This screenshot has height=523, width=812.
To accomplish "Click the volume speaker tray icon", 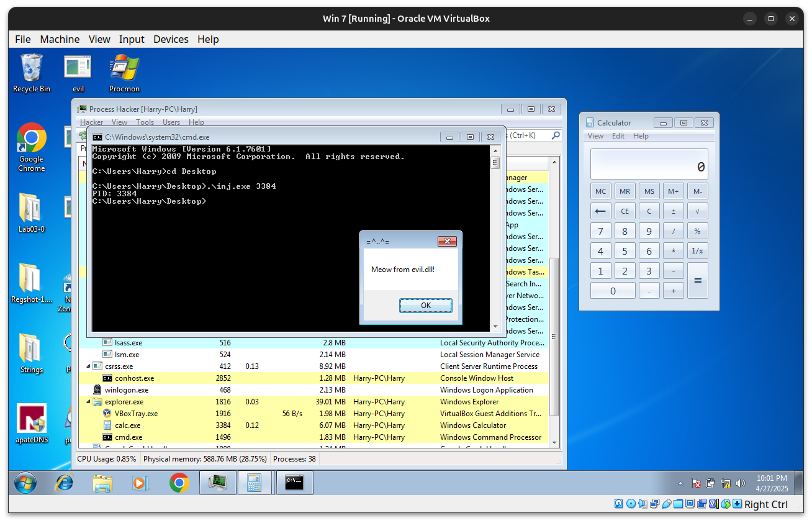I will pos(740,483).
